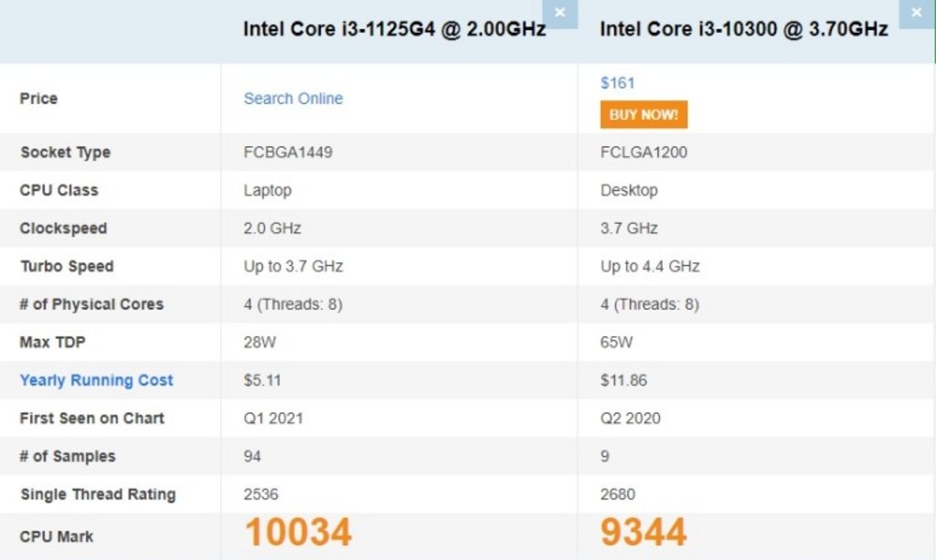Click the Q1 2021 first seen value
Screen dimensions: 936x560
(x=272, y=418)
